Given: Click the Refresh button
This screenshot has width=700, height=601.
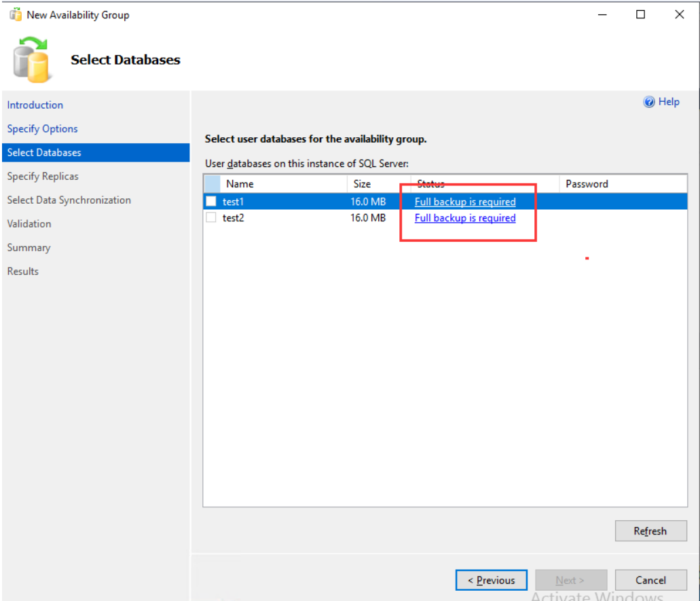Looking at the screenshot, I should (650, 531).
